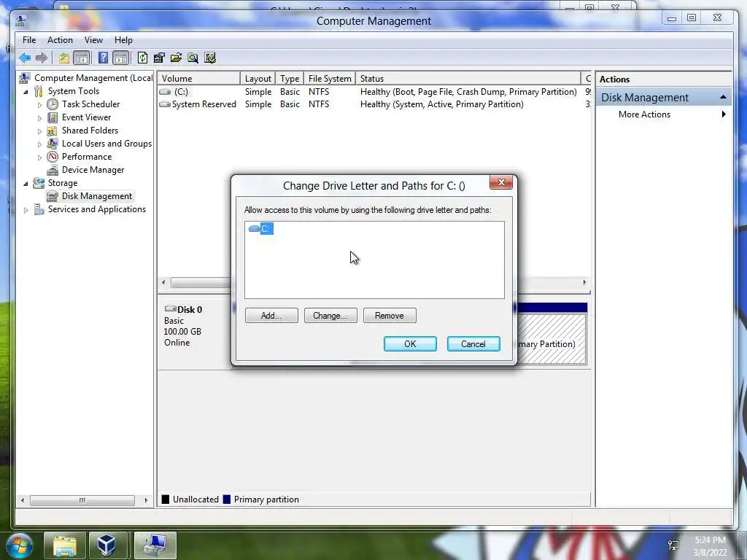Expand Services and Applications node
Viewport: 747px width, 560px height.
point(26,209)
